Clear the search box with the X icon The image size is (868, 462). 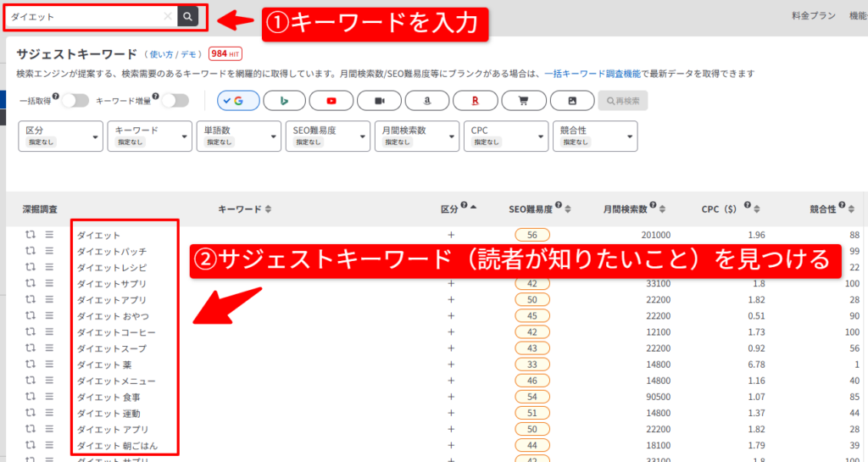(x=167, y=16)
